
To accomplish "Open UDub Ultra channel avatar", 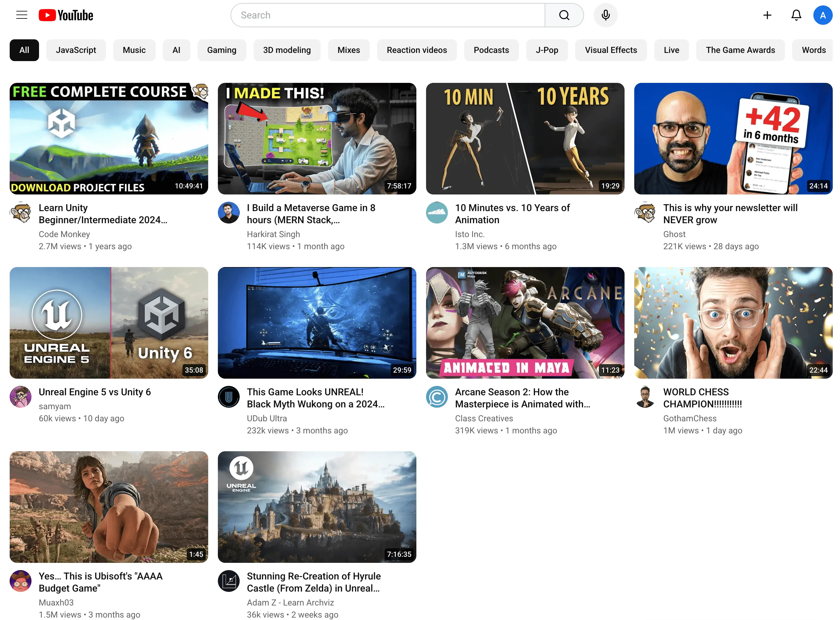I will (229, 397).
